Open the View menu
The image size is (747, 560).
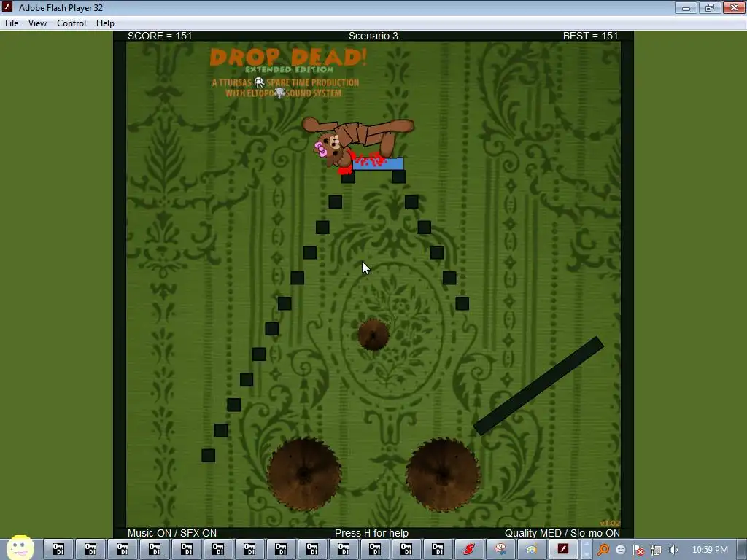coord(37,23)
